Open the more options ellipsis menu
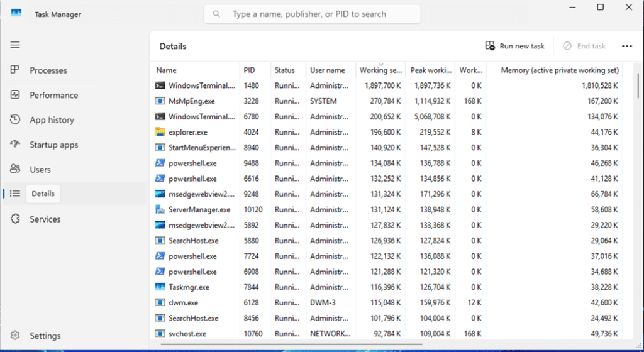 [627, 46]
